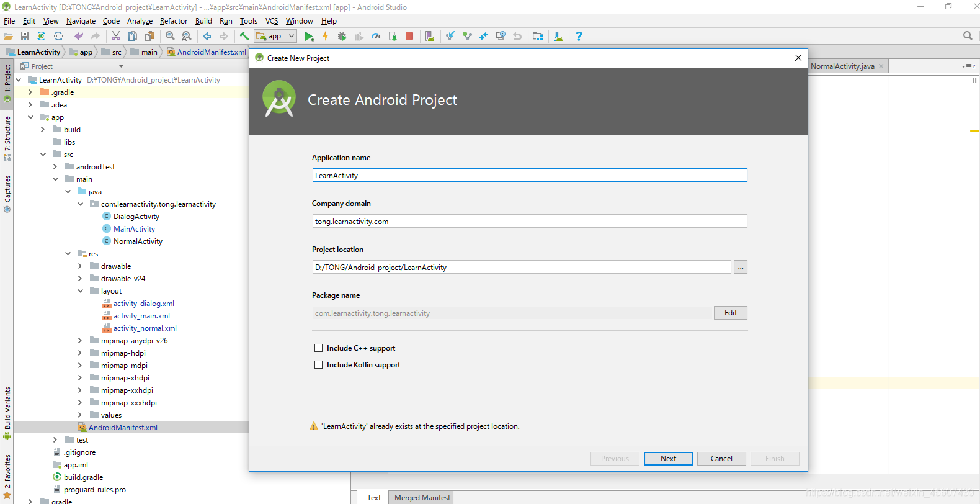This screenshot has height=504, width=980.
Task: Click the VCS Commit icon
Action: (x=467, y=37)
